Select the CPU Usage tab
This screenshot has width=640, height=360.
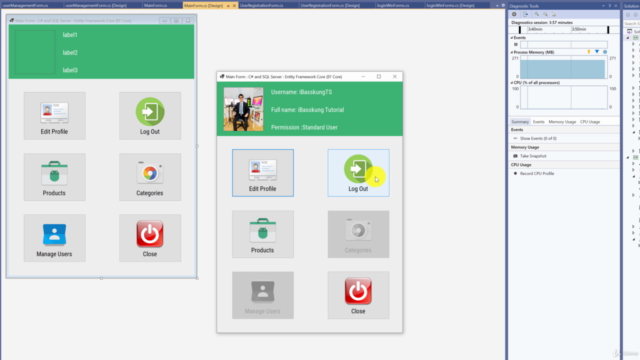tap(590, 122)
